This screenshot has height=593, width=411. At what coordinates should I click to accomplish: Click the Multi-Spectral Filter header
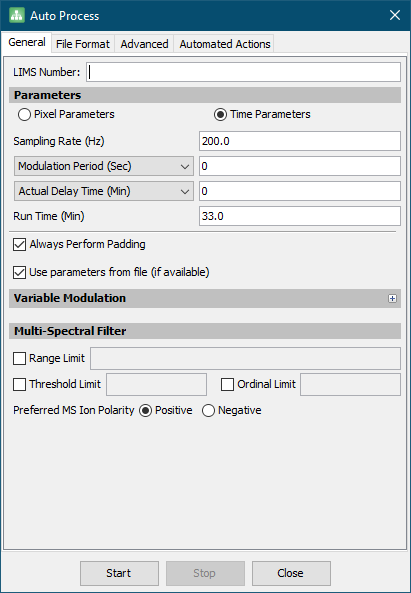tap(205, 331)
